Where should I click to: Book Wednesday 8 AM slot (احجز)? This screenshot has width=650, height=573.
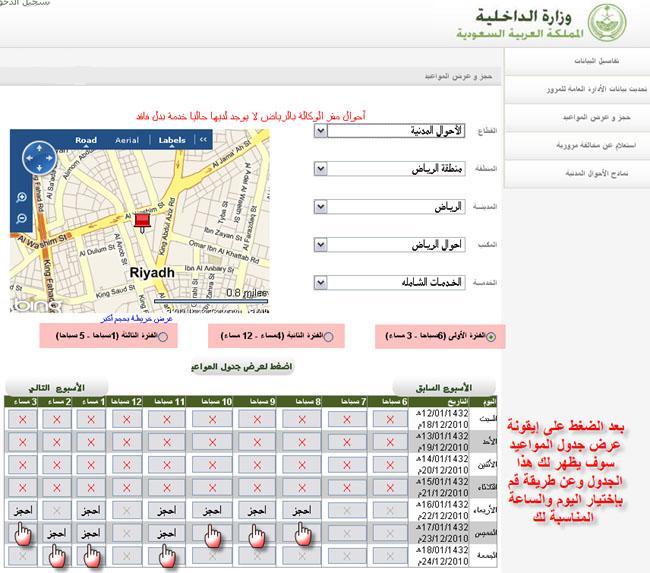(302, 511)
